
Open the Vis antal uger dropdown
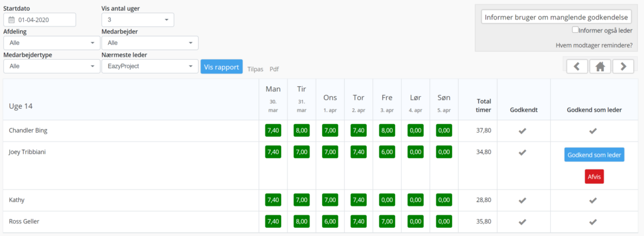click(138, 20)
